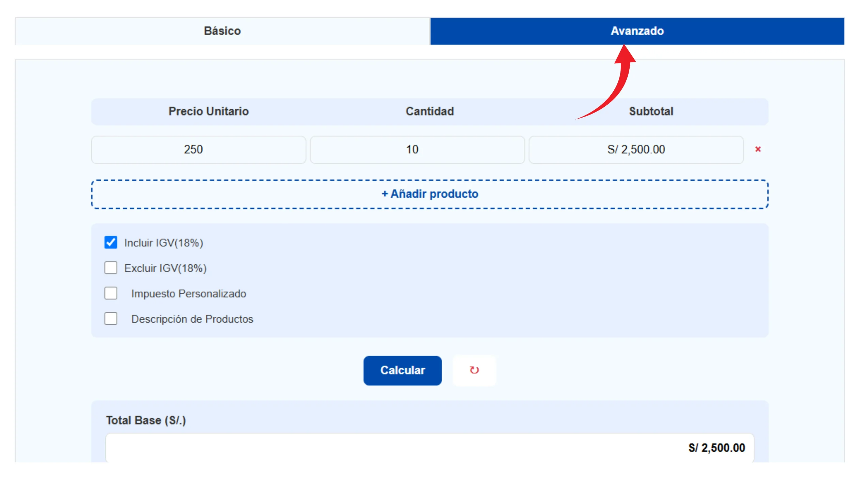Viewport: 868px width, 488px height.
Task: Click the Impuesto Personalizado label text
Action: tap(189, 293)
